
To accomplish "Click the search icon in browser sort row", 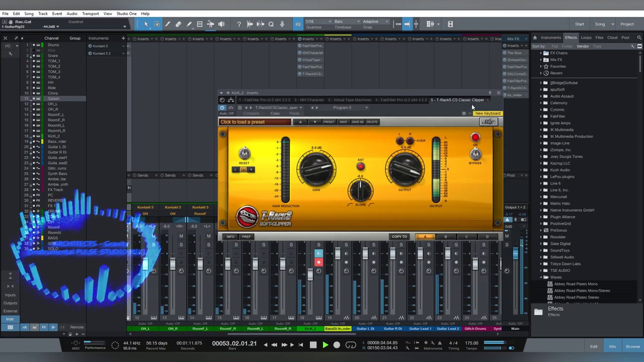I will (632, 46).
